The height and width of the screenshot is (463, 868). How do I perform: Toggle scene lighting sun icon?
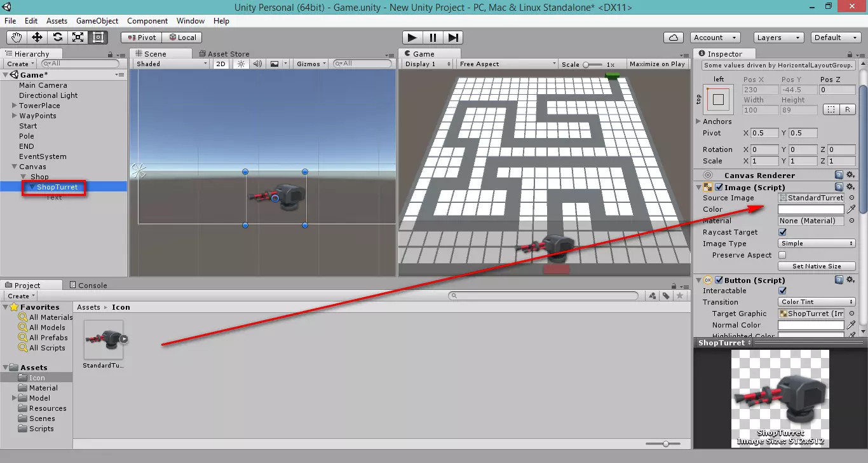[241, 64]
